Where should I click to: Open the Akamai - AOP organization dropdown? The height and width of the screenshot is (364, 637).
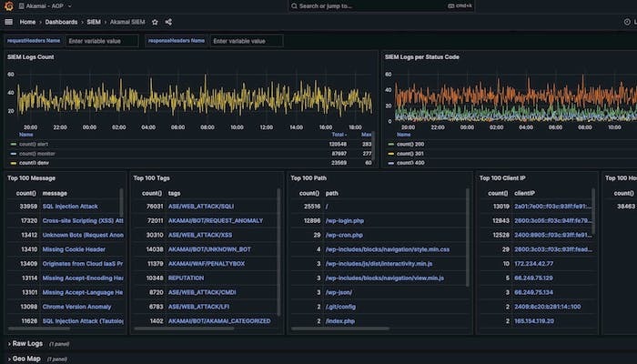(x=45, y=6)
